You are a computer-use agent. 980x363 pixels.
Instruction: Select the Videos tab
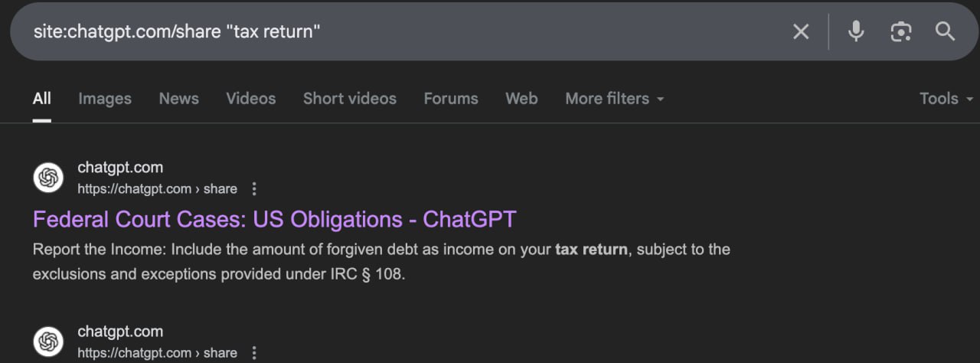click(251, 99)
